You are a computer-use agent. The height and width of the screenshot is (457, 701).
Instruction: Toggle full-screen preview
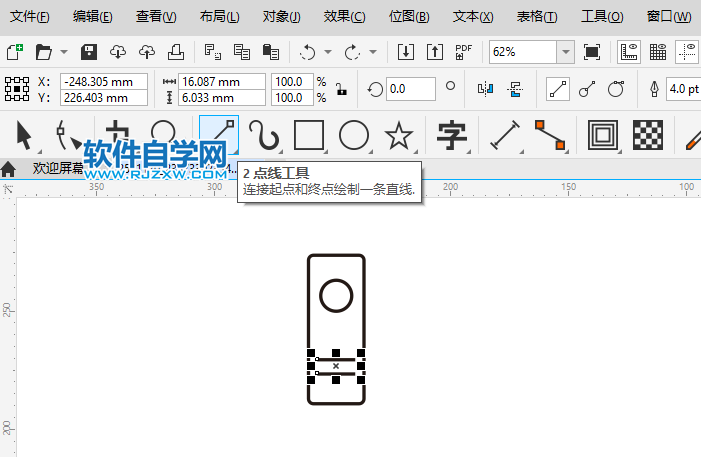coord(592,52)
